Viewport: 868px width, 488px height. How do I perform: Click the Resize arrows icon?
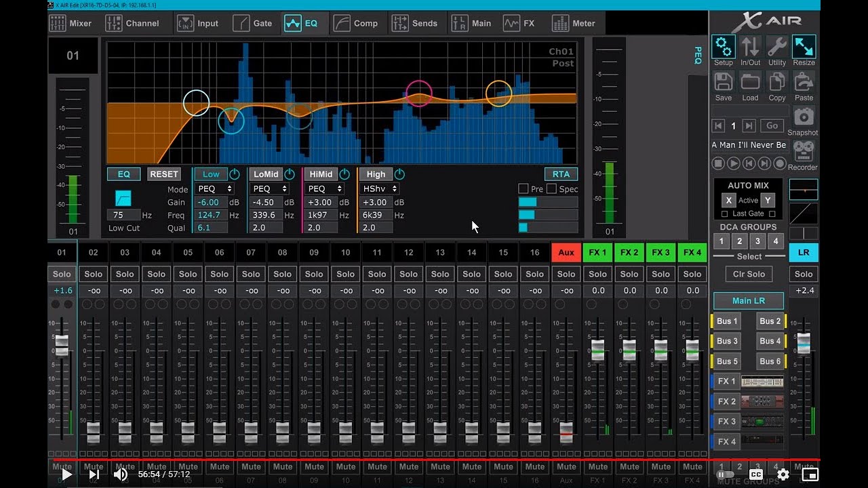804,47
